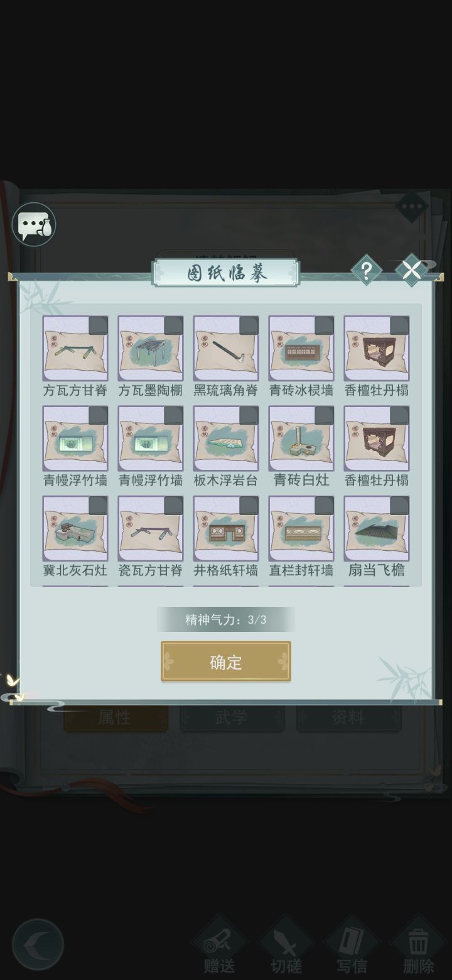The image size is (452, 980).
Task: Switch to the 武学 tab
Action: click(232, 717)
